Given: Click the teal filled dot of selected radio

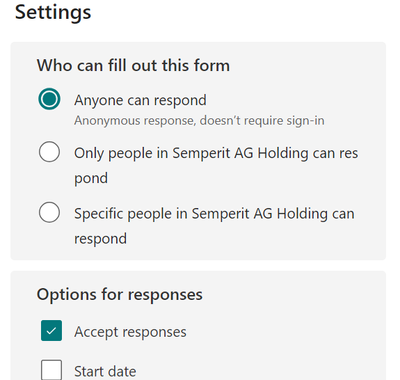Looking at the screenshot, I should click(49, 99).
